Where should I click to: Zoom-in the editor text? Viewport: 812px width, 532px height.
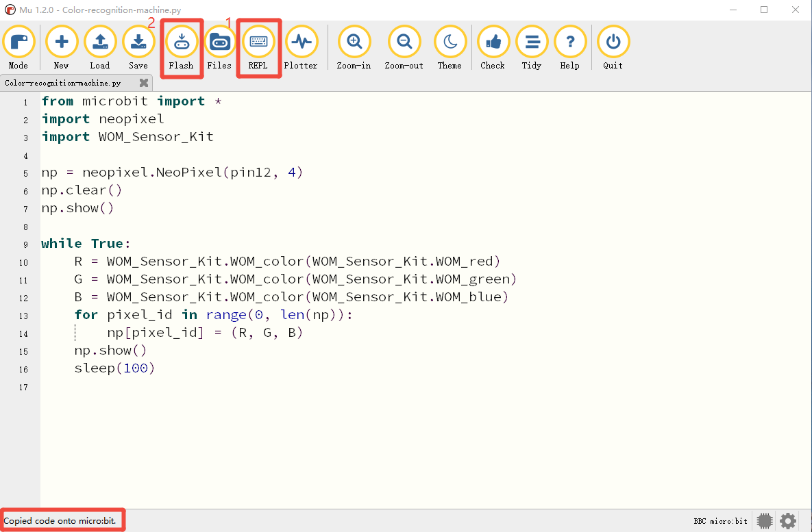click(354, 48)
